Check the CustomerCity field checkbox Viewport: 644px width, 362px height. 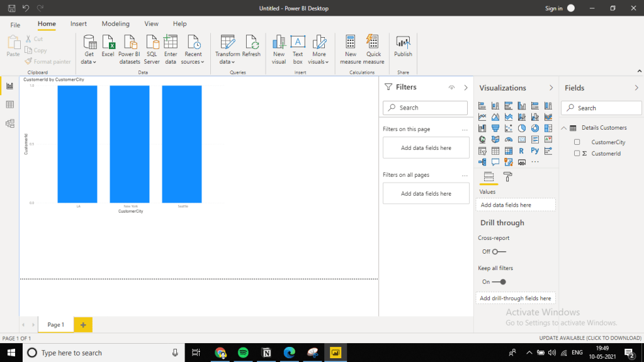577,142
